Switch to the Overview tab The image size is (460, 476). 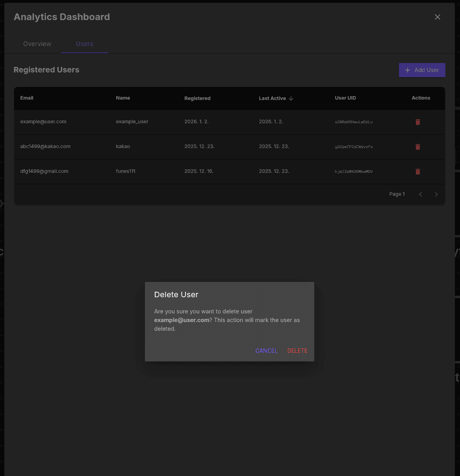(x=37, y=44)
